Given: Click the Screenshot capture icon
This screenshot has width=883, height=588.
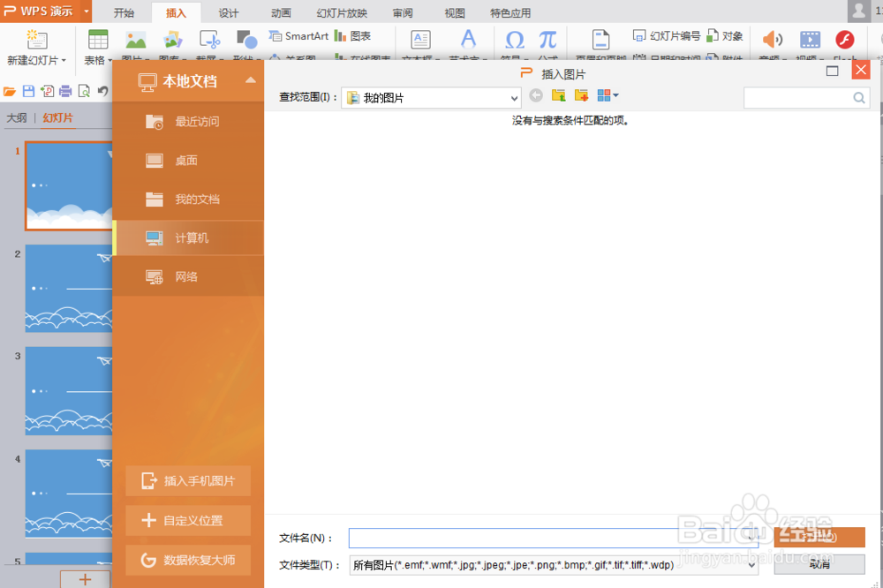Looking at the screenshot, I should 209,40.
